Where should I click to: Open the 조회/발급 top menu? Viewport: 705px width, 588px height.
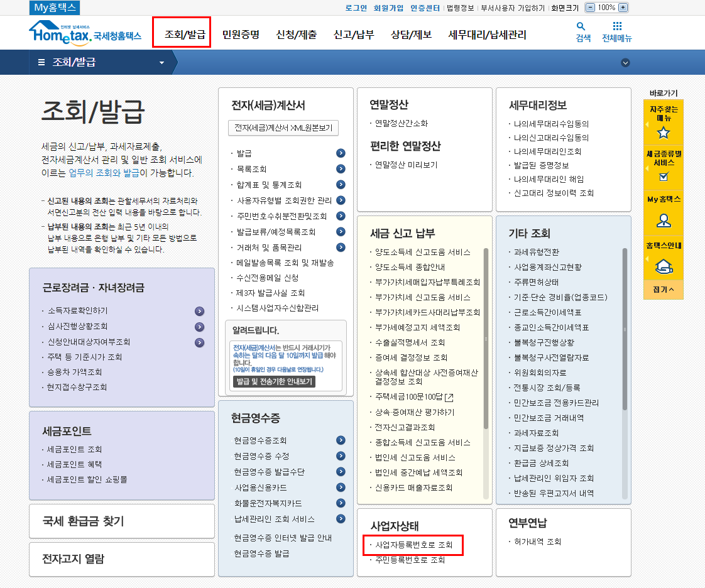184,34
